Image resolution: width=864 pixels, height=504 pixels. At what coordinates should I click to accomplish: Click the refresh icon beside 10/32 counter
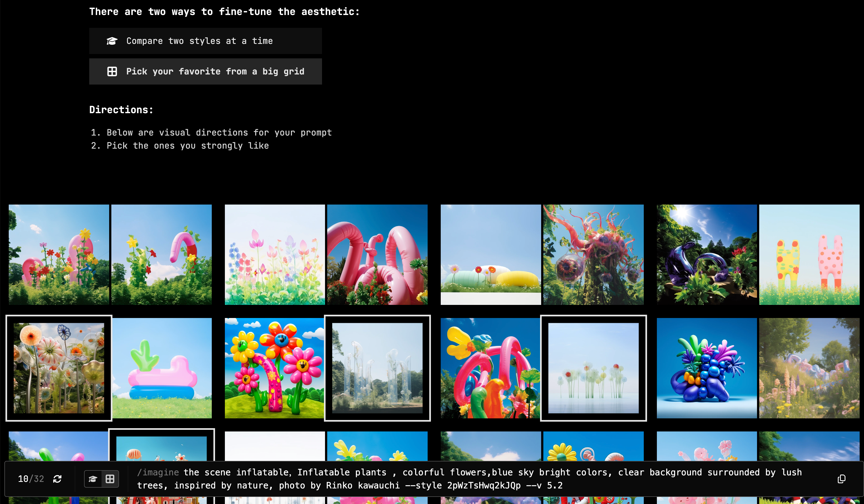click(57, 479)
